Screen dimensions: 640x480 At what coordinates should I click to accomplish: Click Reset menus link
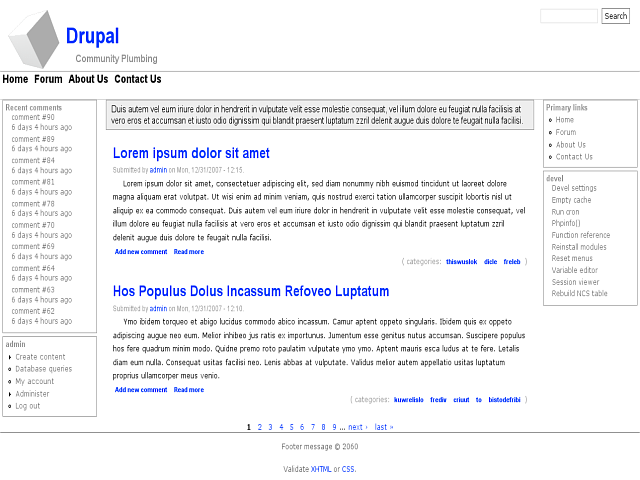(x=572, y=258)
